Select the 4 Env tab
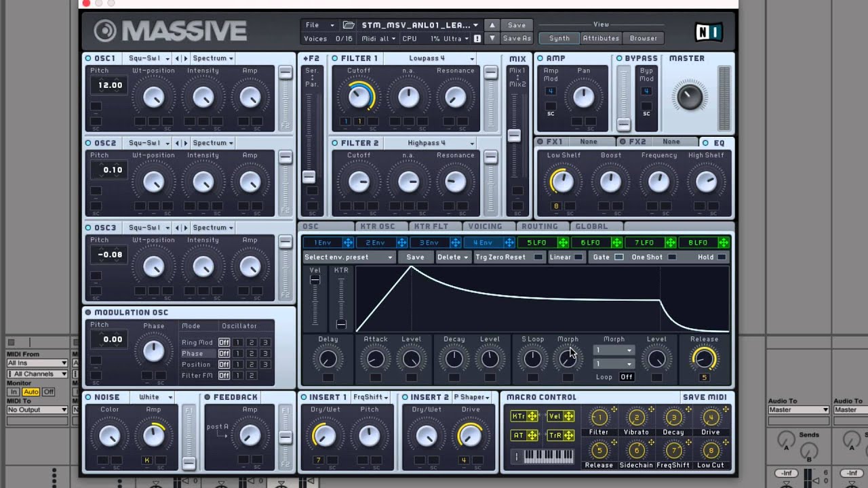Image resolution: width=868 pixels, height=488 pixels. coord(483,243)
